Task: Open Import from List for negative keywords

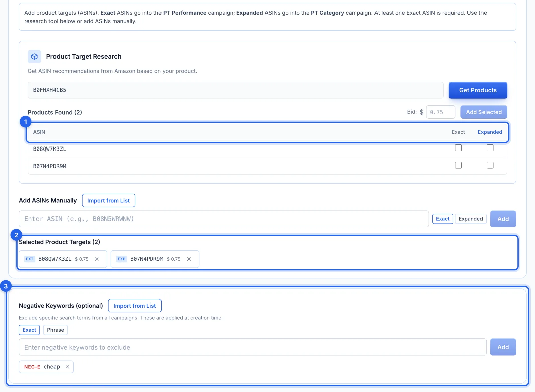Action: (x=135, y=306)
